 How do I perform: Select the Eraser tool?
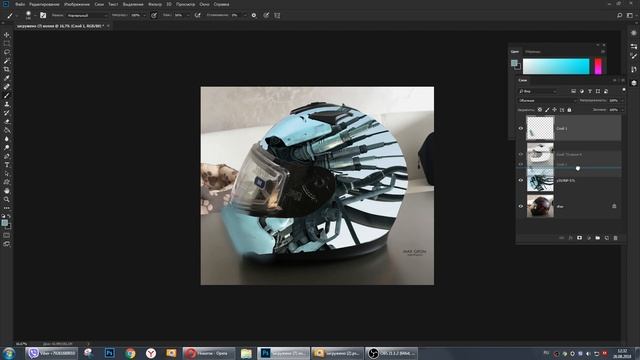tap(7, 121)
